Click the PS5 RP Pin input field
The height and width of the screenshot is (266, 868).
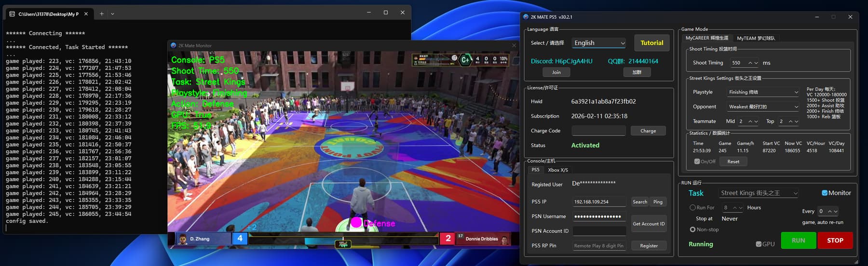click(599, 246)
